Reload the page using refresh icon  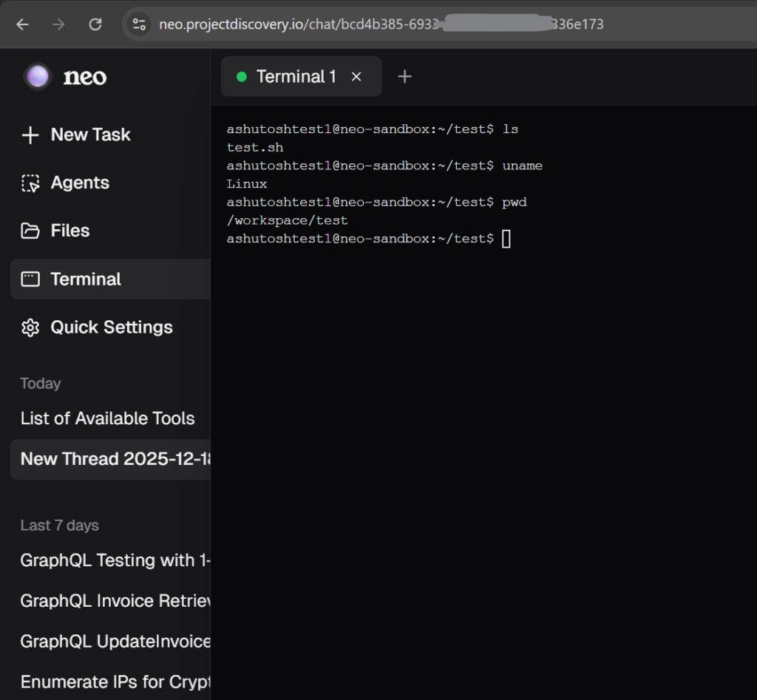(95, 24)
